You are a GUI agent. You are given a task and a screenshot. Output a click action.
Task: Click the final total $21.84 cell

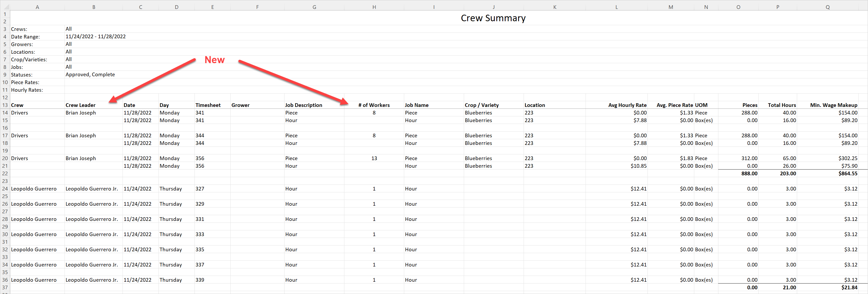[828, 288]
